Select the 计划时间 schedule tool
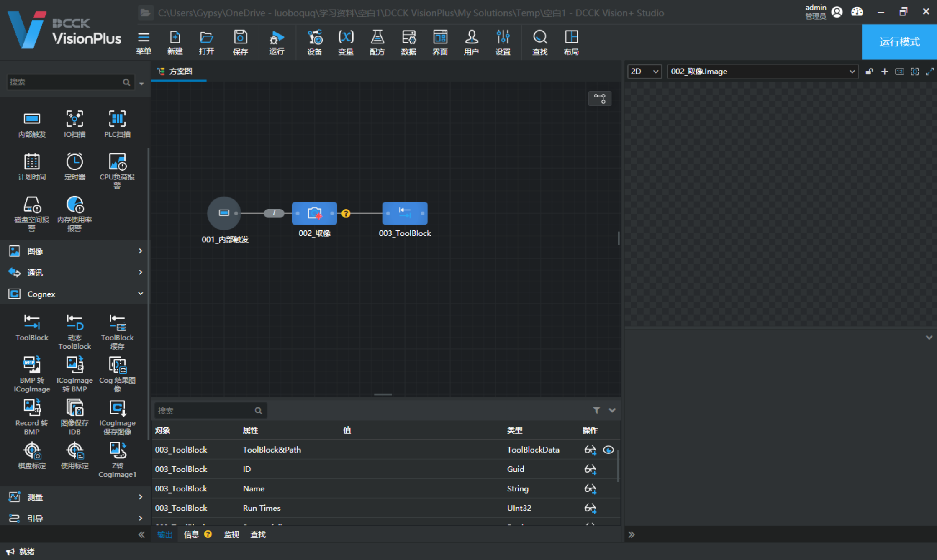The image size is (937, 560). (x=32, y=166)
